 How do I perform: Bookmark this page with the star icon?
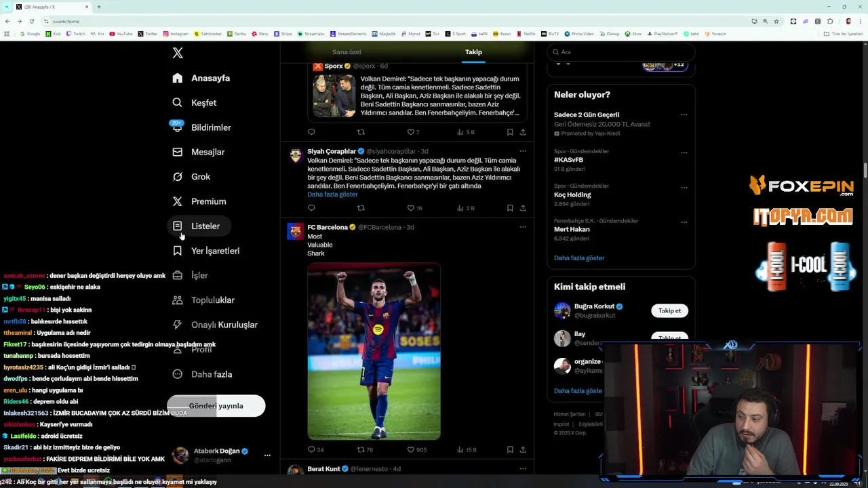click(776, 21)
